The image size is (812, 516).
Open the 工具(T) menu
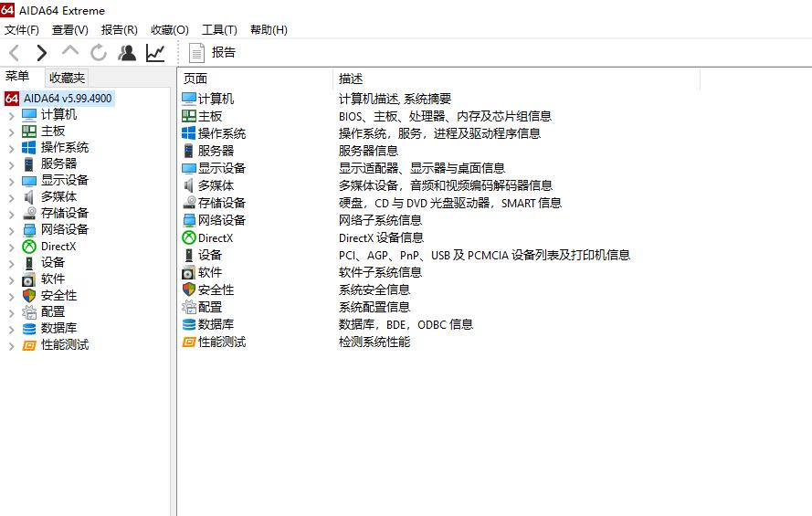click(219, 30)
